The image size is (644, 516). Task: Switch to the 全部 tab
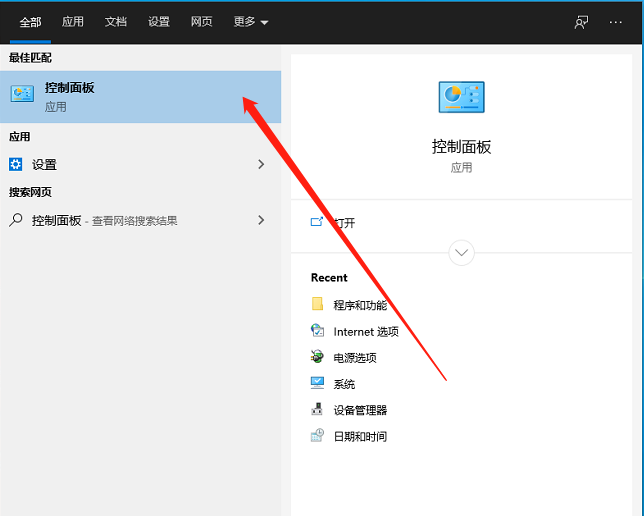30,22
